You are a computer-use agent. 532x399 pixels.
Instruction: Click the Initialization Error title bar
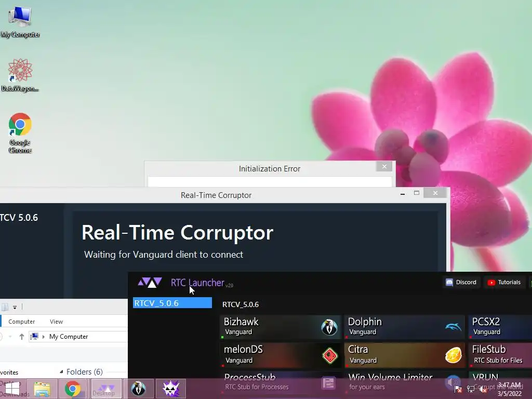270,169
